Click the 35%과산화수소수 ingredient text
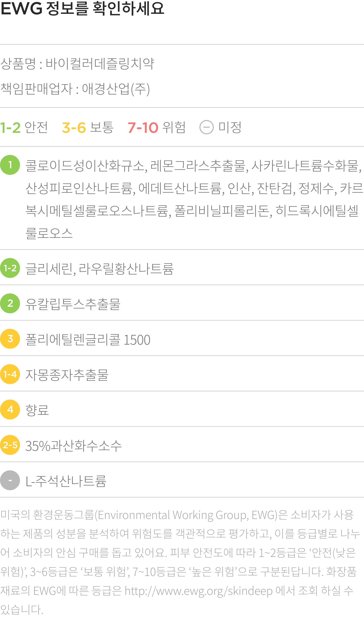The height and width of the screenshot is (618, 364). 73,446
